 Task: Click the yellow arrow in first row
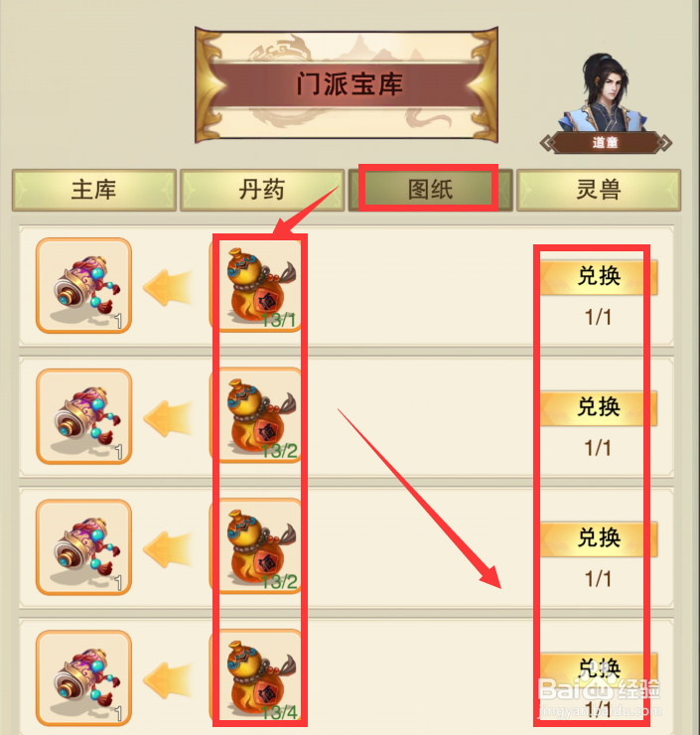click(168, 287)
